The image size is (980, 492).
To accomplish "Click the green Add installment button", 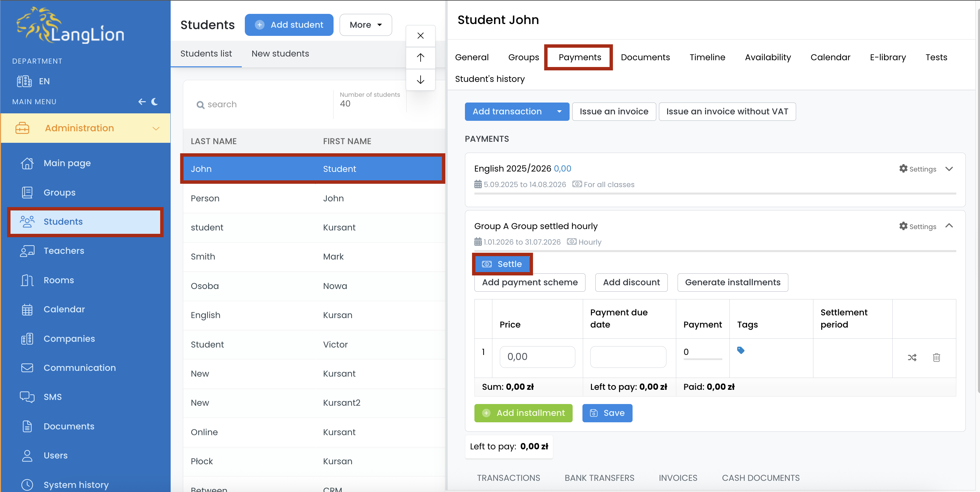I will 523,413.
